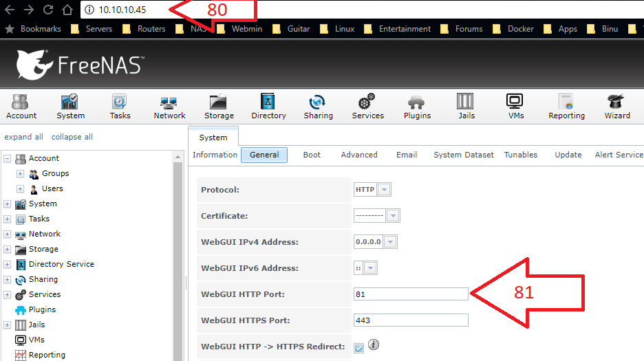Open the Jails toolbar icon

pyautogui.click(x=466, y=107)
